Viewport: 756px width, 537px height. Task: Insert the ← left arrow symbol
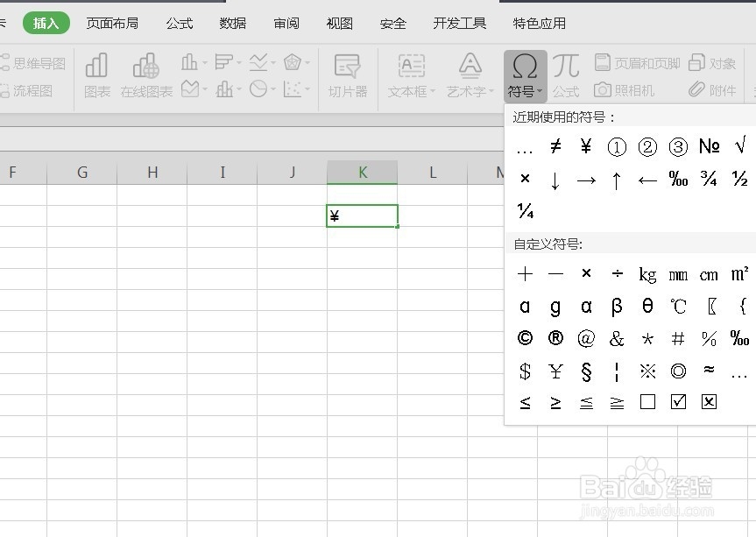tap(647, 180)
